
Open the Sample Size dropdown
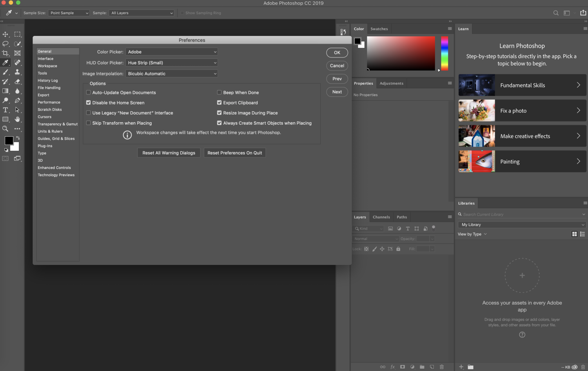tap(69, 13)
